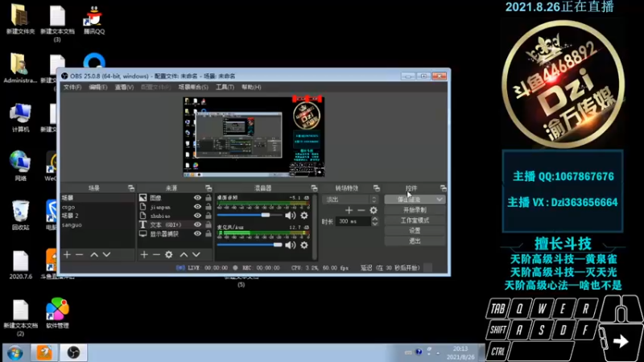
Task: Click the 工作室模式 studio mode button
Action: click(x=415, y=220)
